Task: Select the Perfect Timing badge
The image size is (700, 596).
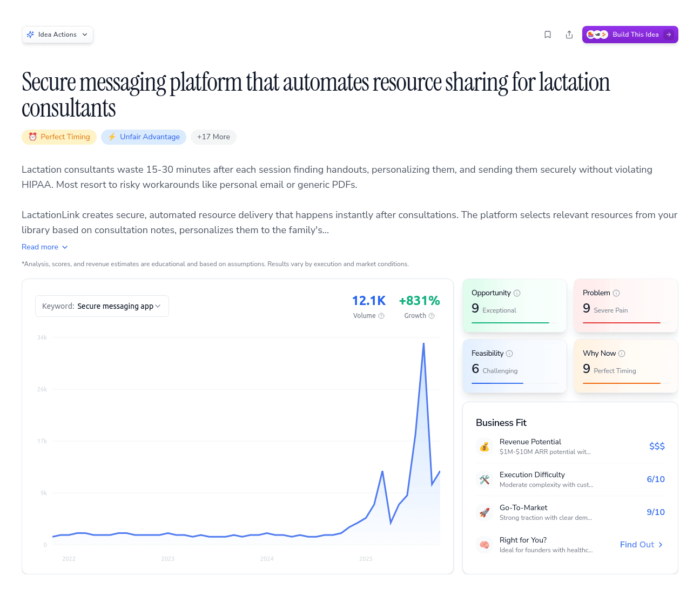Action: pos(59,137)
